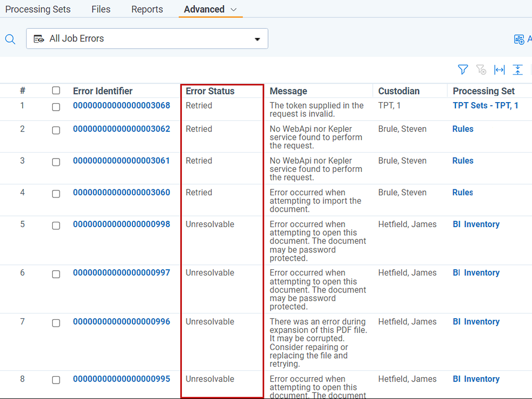Check the box for error 3060
532x399 pixels.
click(56, 194)
